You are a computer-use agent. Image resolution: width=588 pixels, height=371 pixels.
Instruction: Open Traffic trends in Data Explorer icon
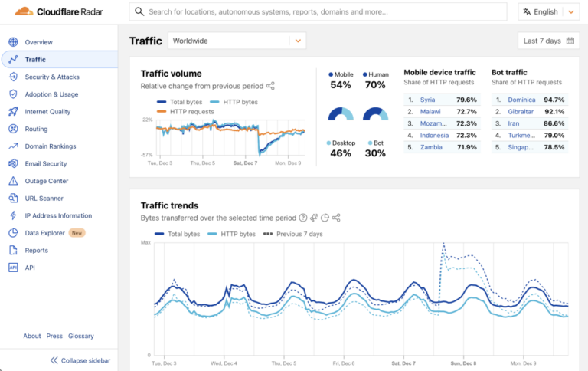(x=325, y=218)
